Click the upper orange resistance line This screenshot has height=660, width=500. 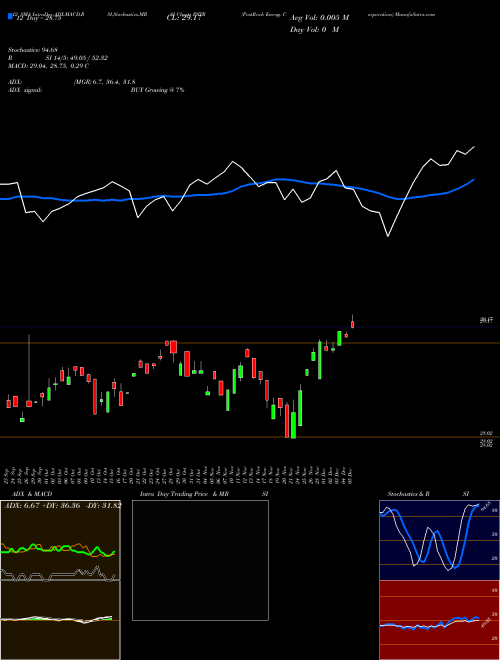pyautogui.click(x=250, y=343)
